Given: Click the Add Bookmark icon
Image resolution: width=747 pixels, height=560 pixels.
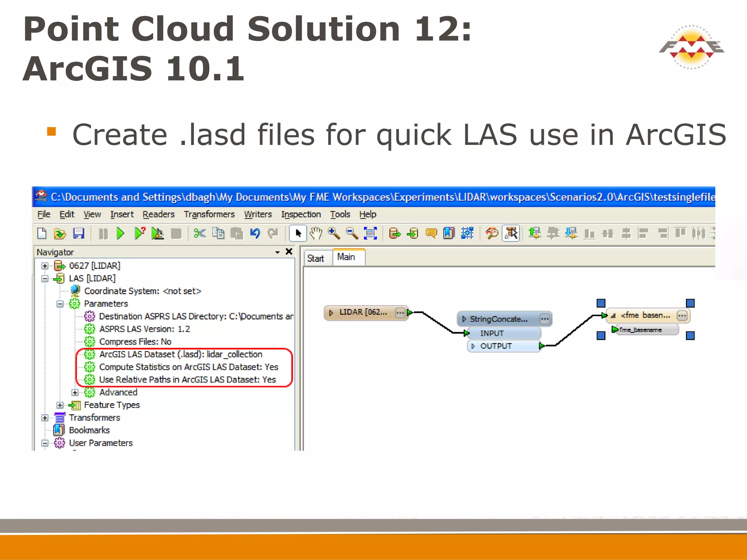Looking at the screenshot, I should click(449, 233).
